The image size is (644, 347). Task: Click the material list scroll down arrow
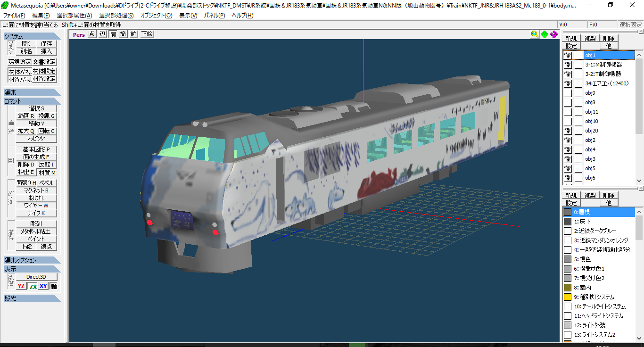[x=639, y=339]
